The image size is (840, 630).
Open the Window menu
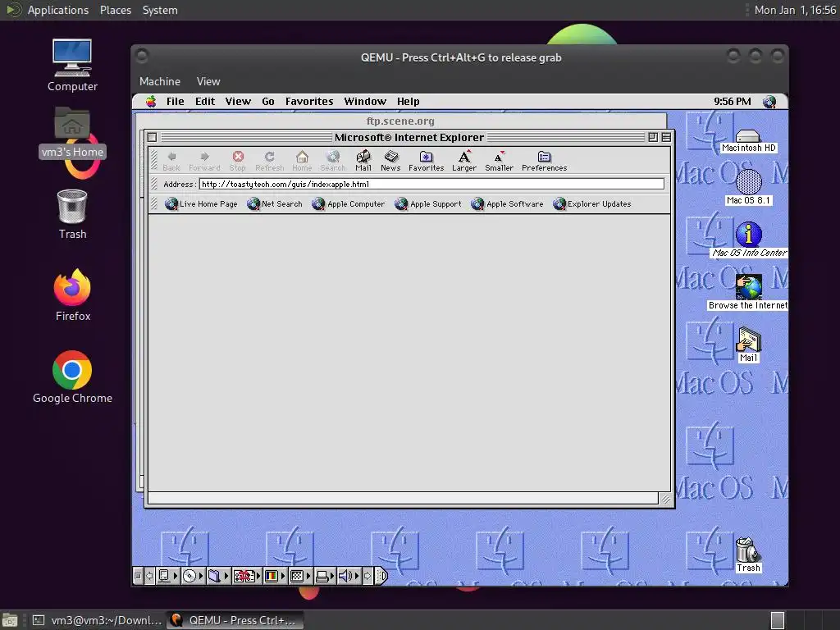[x=365, y=101]
